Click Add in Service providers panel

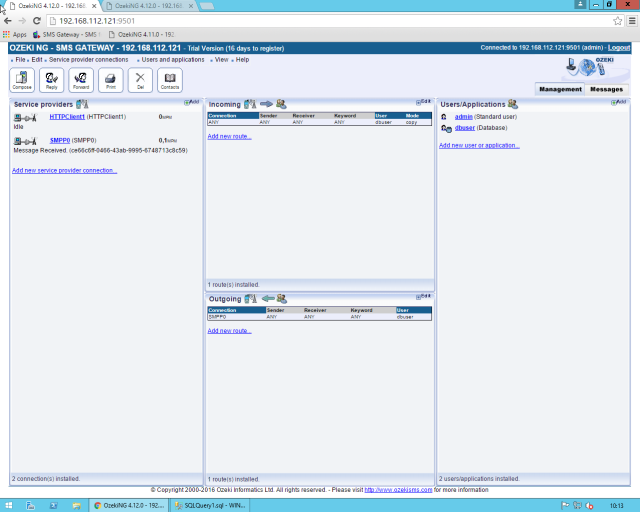pos(191,102)
